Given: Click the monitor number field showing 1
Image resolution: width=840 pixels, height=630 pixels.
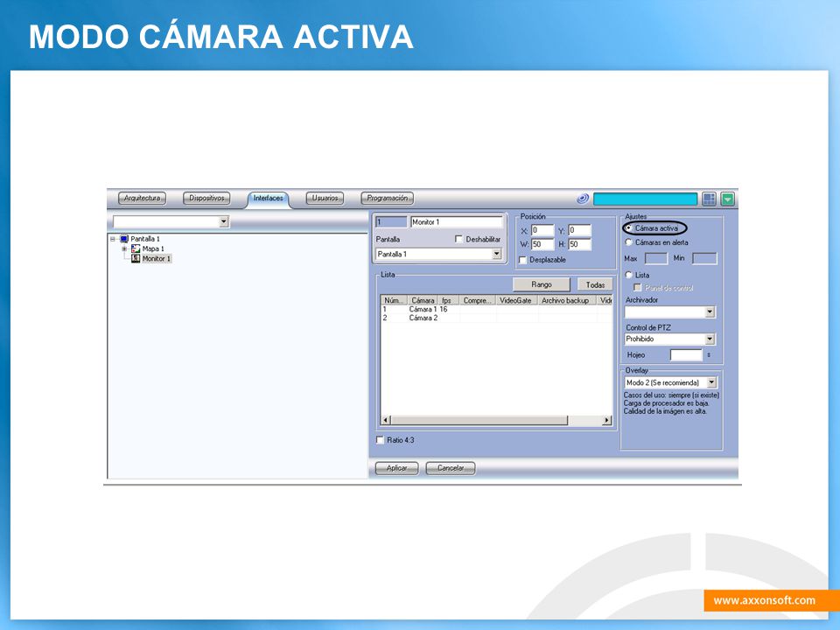Looking at the screenshot, I should [391, 221].
